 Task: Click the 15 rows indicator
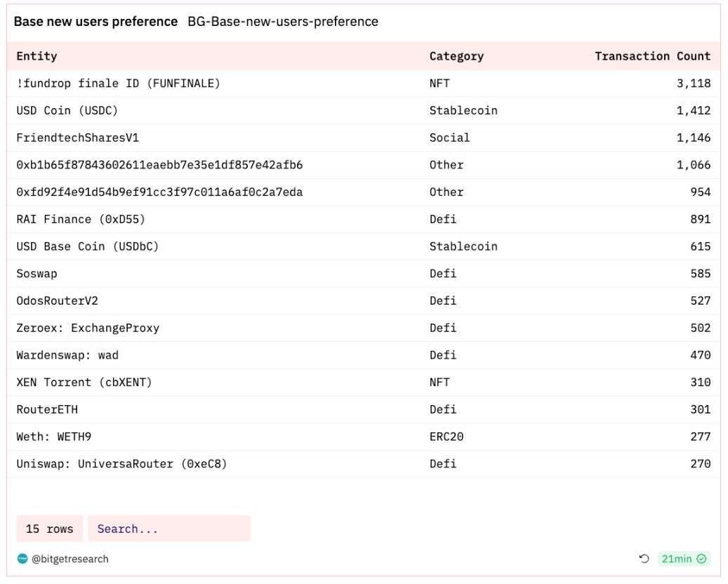(50, 529)
